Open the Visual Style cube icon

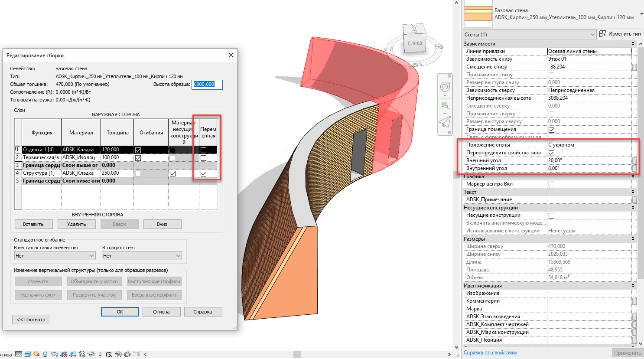[x=28, y=354]
